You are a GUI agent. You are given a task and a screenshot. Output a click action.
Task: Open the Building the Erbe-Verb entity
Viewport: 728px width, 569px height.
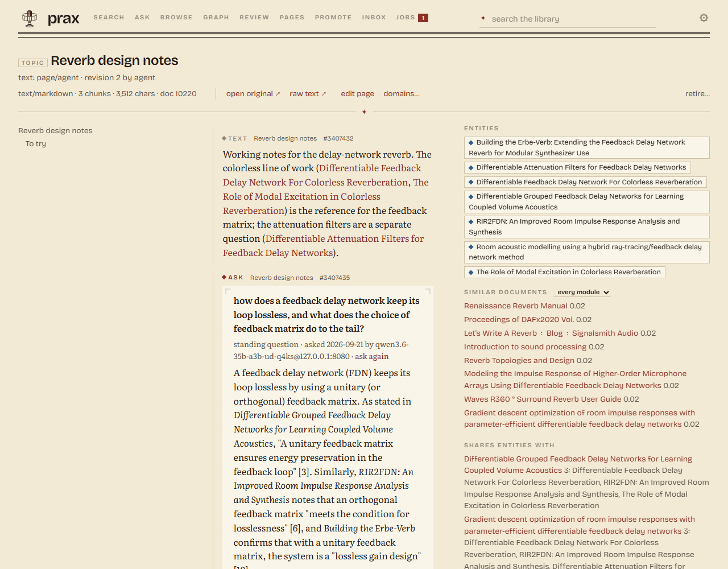coord(587,147)
